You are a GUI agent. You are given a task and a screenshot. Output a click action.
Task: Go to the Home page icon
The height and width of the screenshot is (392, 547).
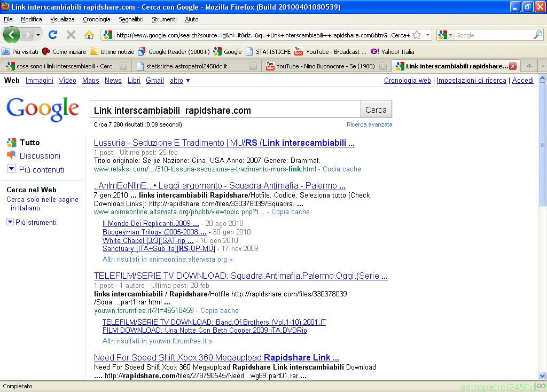click(x=89, y=35)
